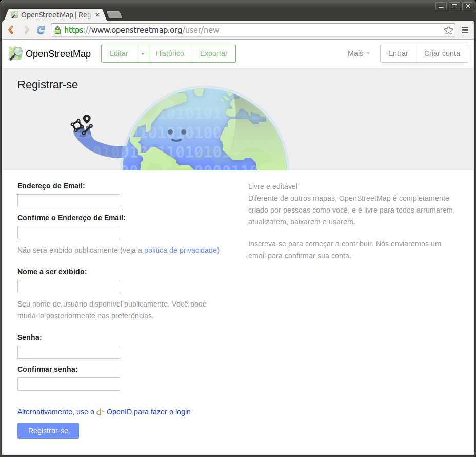Screen dimensions: 476x457
Task: Click the green padlock security icon
Action: (57, 30)
